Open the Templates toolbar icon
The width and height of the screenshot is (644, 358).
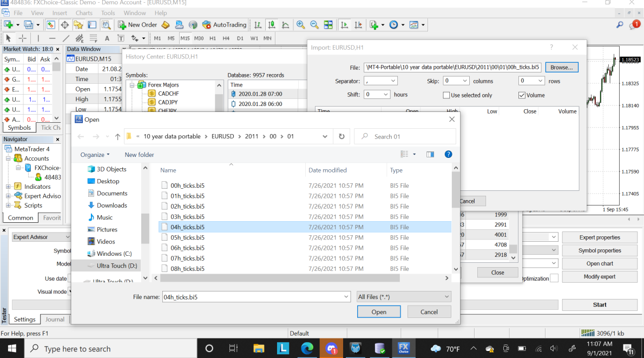pyautogui.click(x=414, y=25)
